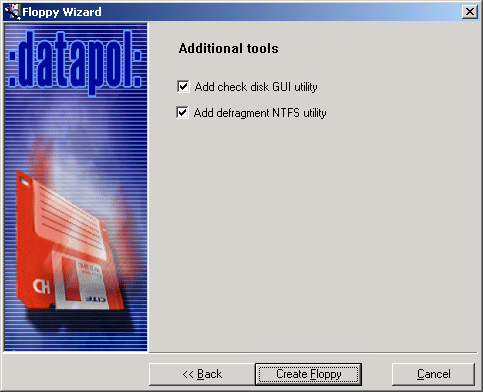This screenshot has height=392, width=483.
Task: Close the Floppy Wizard window
Action: (x=470, y=12)
